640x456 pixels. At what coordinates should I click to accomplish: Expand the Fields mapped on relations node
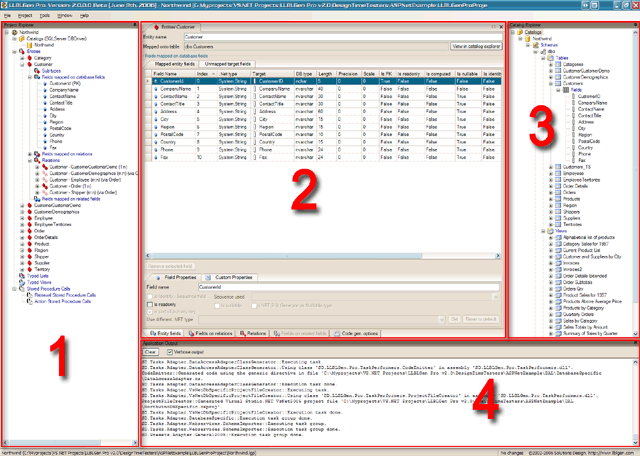pyautogui.click(x=30, y=154)
